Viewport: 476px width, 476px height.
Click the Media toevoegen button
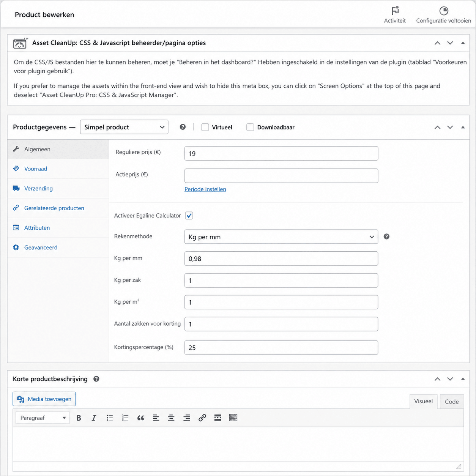coord(44,399)
